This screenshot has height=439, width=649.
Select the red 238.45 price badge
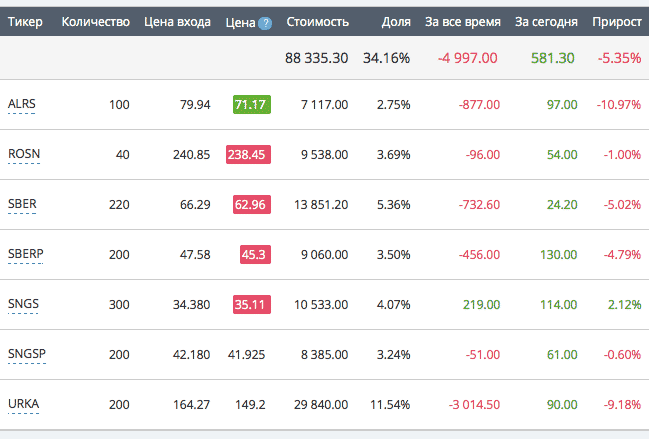tap(248, 154)
